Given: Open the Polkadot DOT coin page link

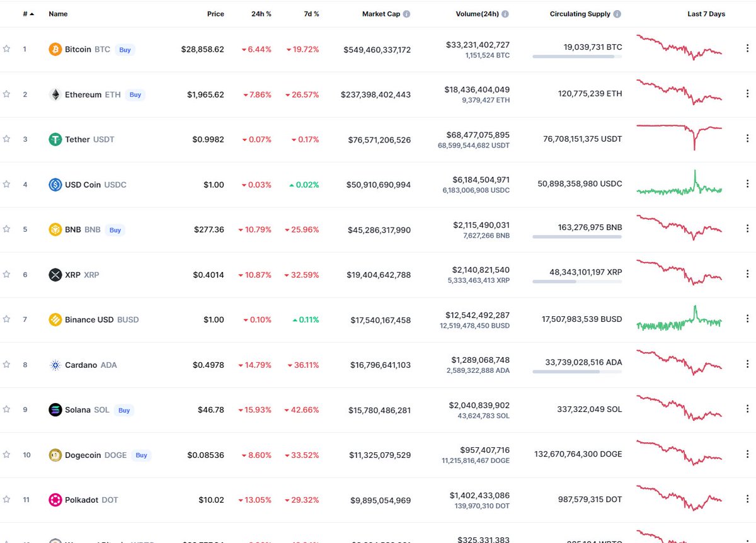Looking at the screenshot, I should tap(91, 500).
